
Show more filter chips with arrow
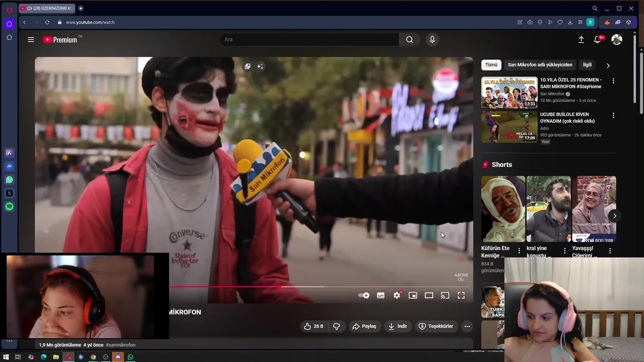pos(608,65)
